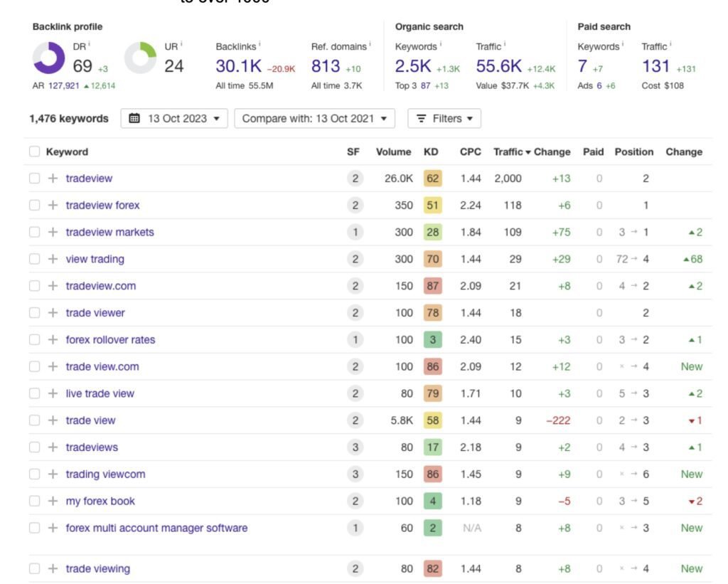
Task: Select the tradeview markets row checkbox
Action: coord(34,233)
